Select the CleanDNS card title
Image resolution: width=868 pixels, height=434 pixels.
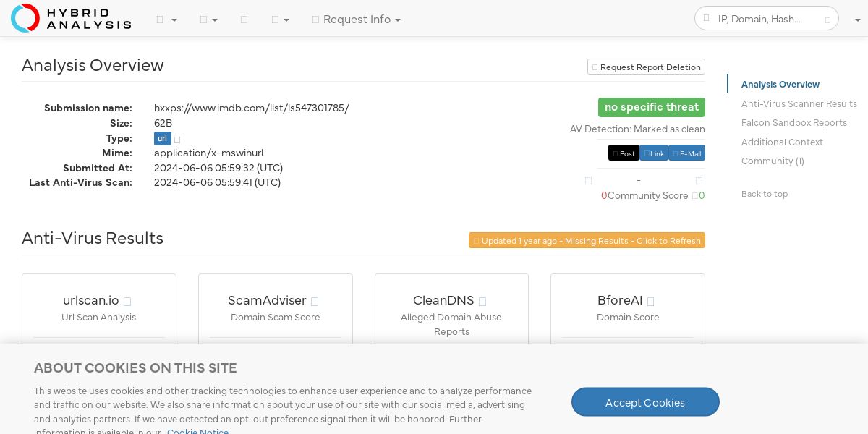tap(443, 300)
